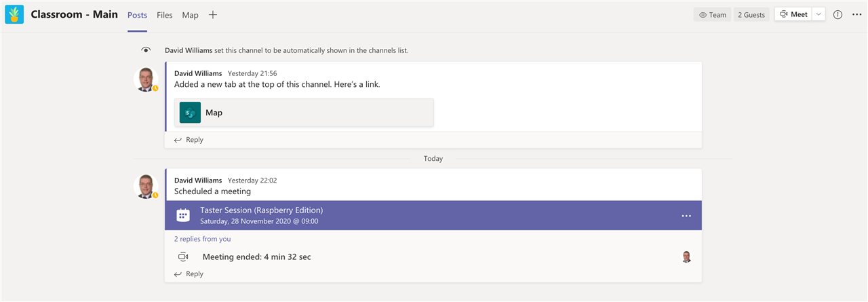
Task: Reply to the Map tab post
Action: (x=189, y=140)
